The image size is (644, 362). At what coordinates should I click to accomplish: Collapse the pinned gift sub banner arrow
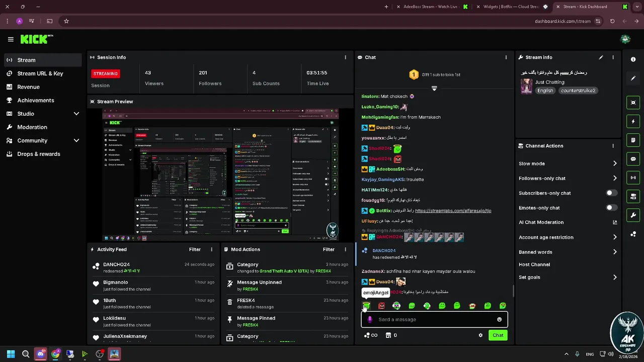[x=434, y=88]
